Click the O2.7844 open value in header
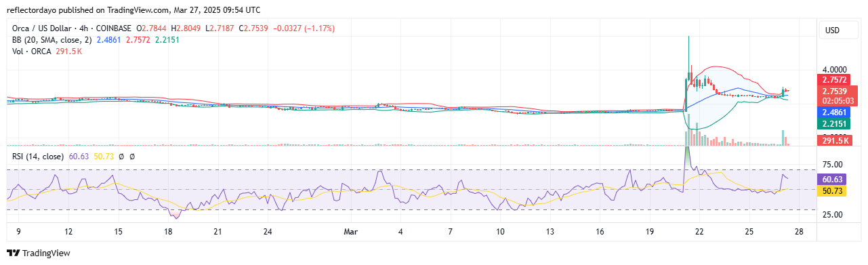 coord(151,28)
